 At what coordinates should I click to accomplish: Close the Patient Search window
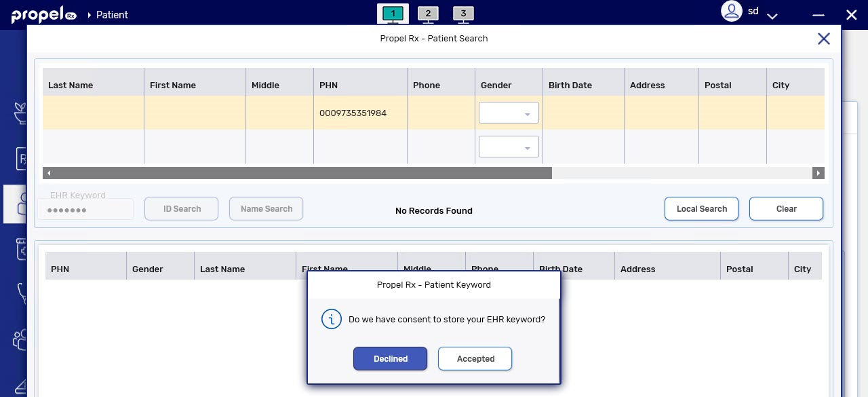pos(823,39)
